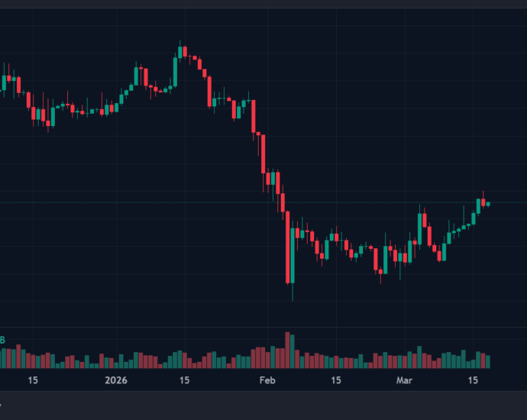Click the leftmost green candle near chart edge
The image size is (527, 420).
pyautogui.click(x=4, y=83)
